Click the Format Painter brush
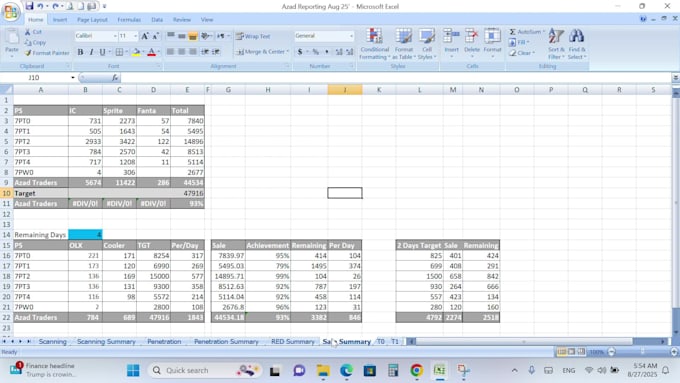This screenshot has height=383, width=680. click(47, 53)
